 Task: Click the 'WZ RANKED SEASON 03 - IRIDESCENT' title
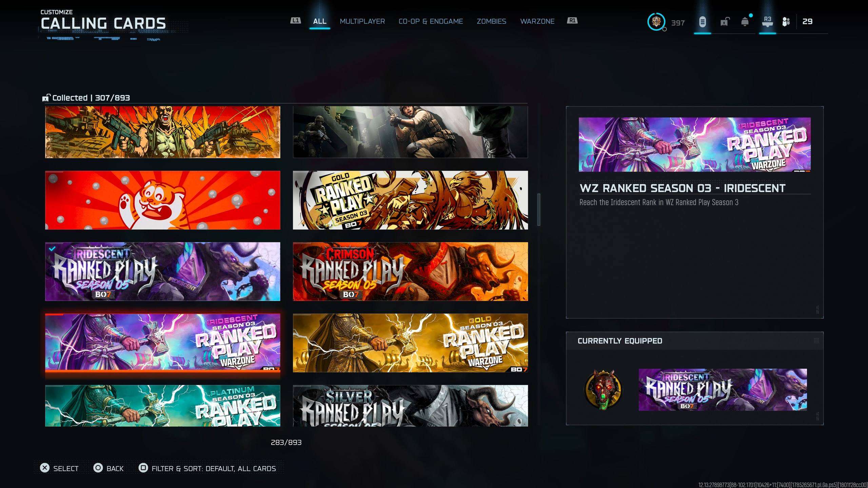click(683, 188)
